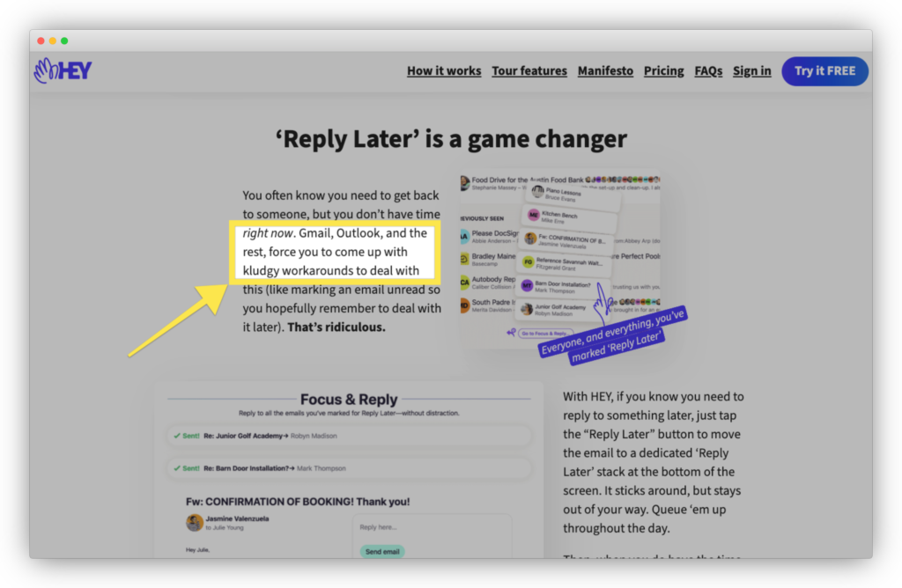The image size is (902, 588).
Task: Click the Robyn Madison avatar on Junior Golf Academy
Action: coord(529,309)
